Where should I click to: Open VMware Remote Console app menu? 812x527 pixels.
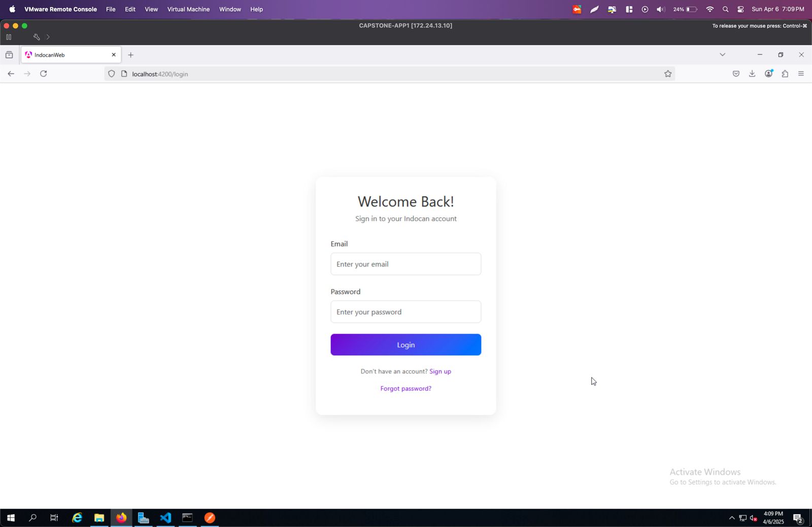pyautogui.click(x=60, y=9)
